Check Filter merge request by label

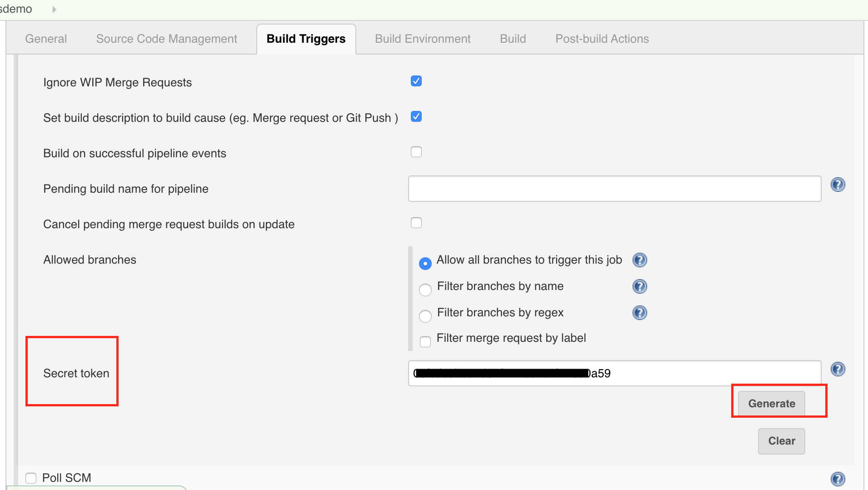[425, 341]
